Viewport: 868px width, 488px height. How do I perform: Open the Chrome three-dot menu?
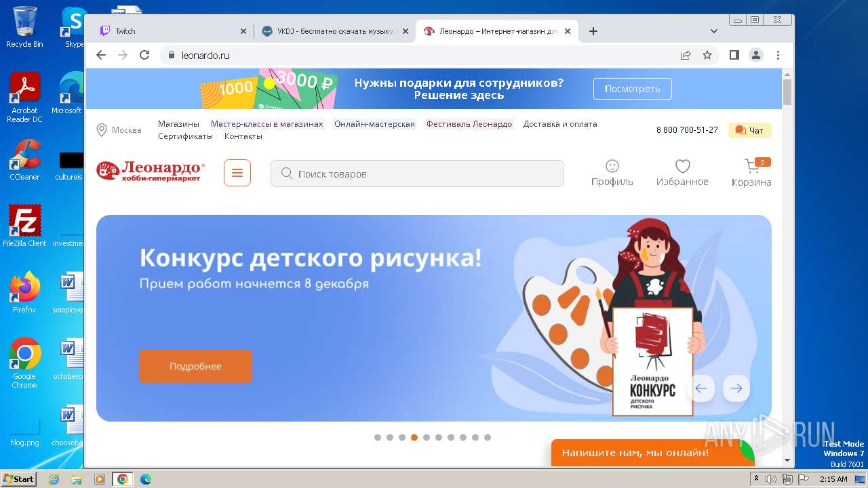(778, 55)
